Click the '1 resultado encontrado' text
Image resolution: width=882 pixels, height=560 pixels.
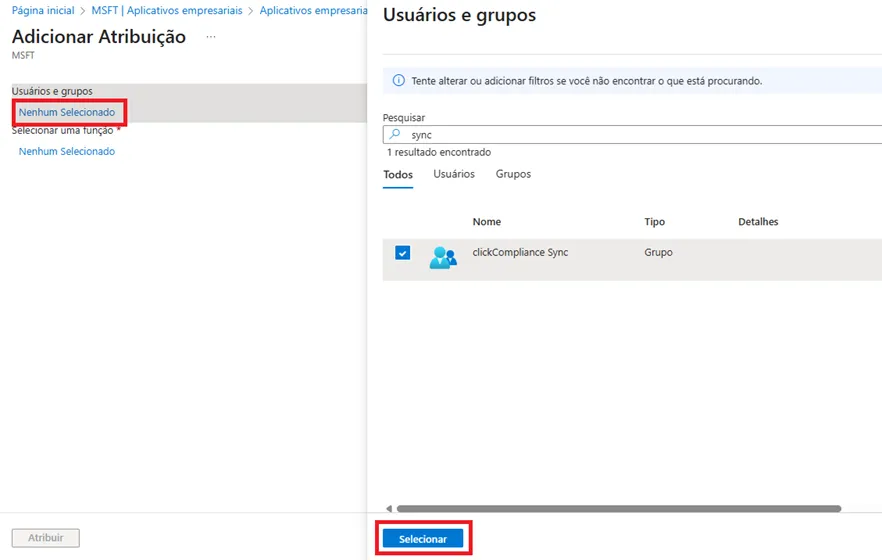439,152
